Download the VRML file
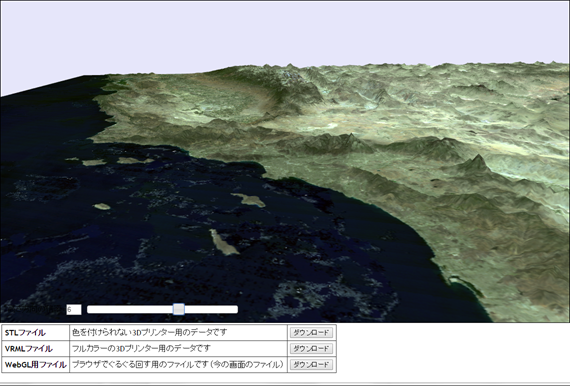Image resolution: width=570 pixels, height=386 pixels. (311, 348)
